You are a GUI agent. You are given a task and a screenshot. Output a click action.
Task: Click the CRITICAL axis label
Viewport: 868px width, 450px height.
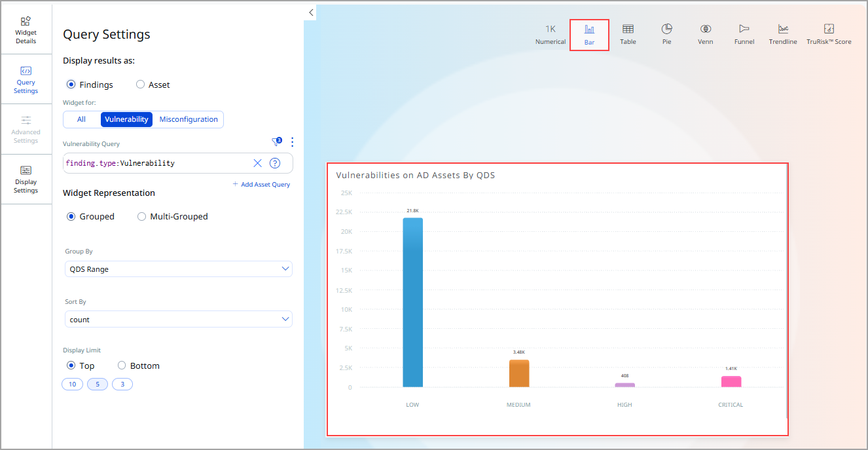[x=731, y=405]
